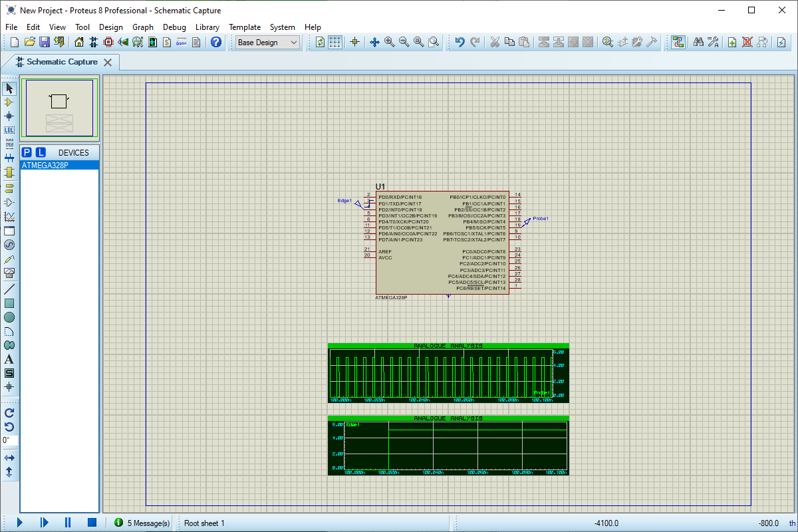This screenshot has height=532, width=798.
Task: Switch to the Schematic Capture tab
Action: [62, 62]
